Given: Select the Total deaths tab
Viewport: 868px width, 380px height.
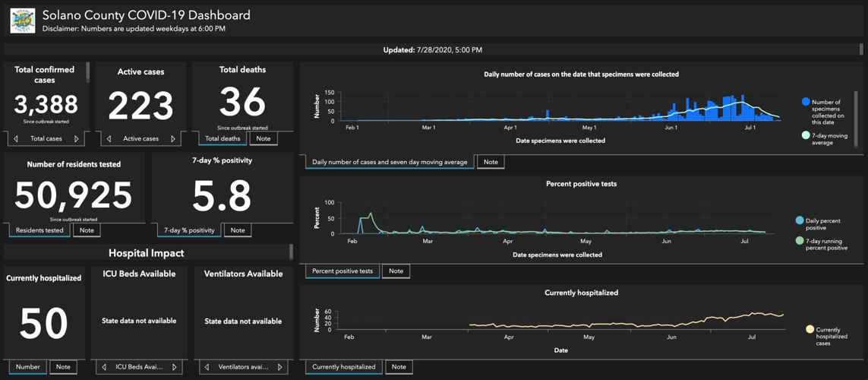Looking at the screenshot, I should tap(223, 139).
